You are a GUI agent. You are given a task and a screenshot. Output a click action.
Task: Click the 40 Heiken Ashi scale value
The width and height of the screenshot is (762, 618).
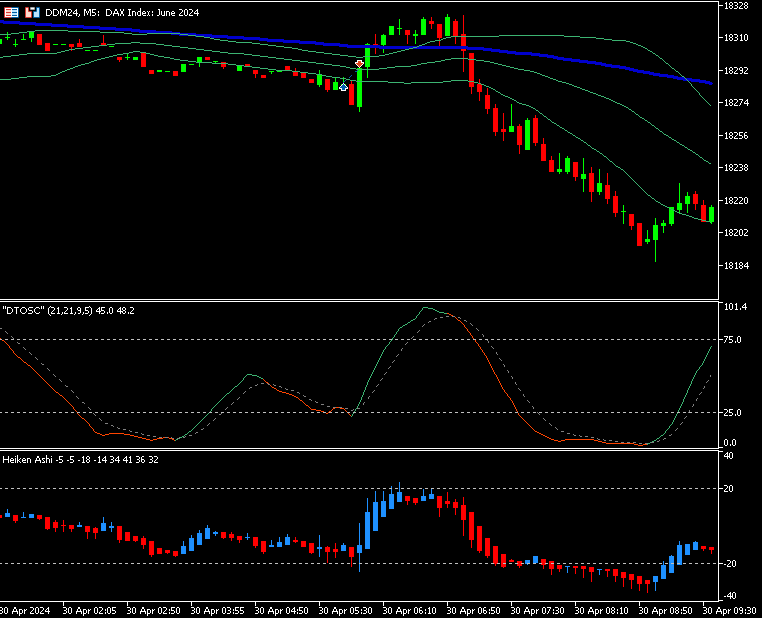[x=728, y=456]
